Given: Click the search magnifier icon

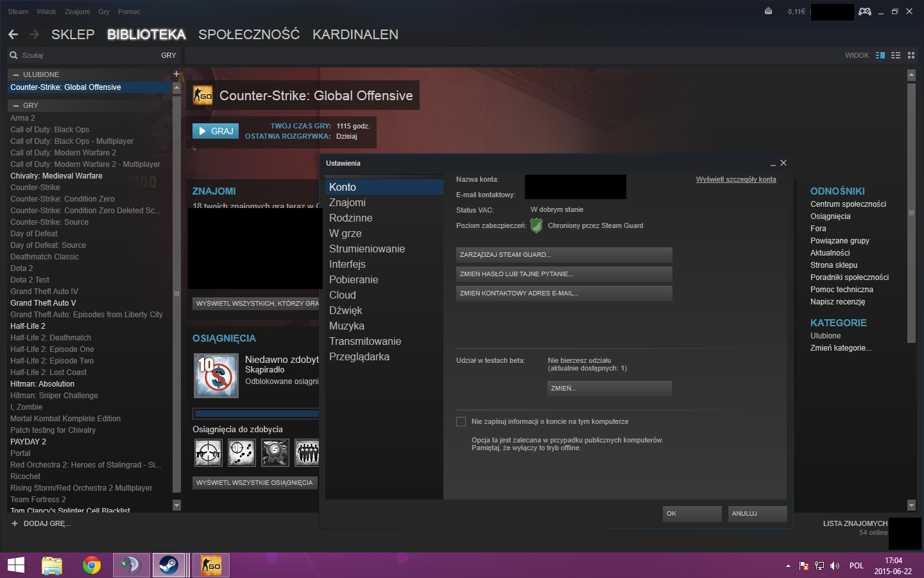Looking at the screenshot, I should [13, 55].
